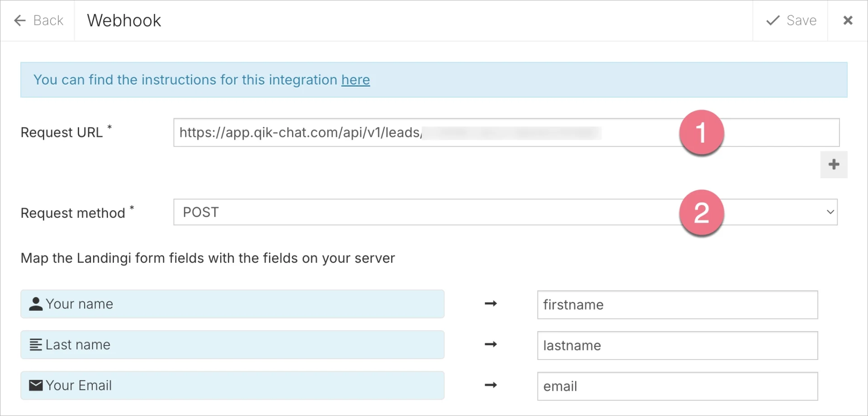
Task: Select the Webhook title header
Action: point(123,20)
